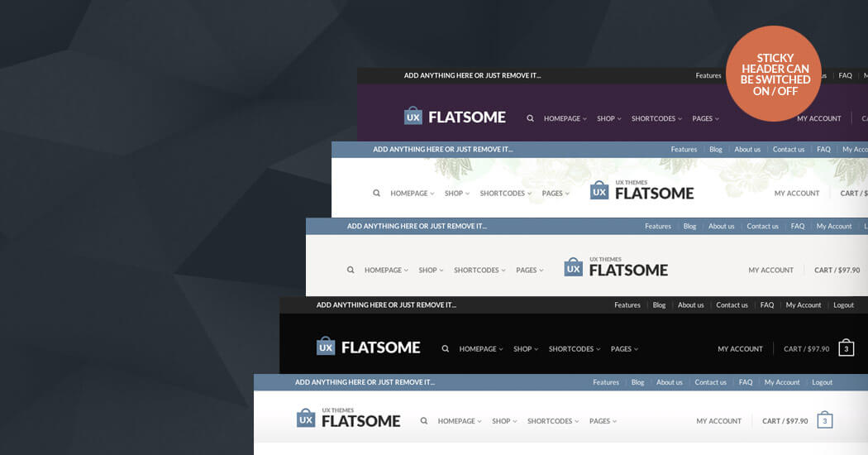
Task: Click centered Flatsome logo in gray header
Action: [616, 267]
